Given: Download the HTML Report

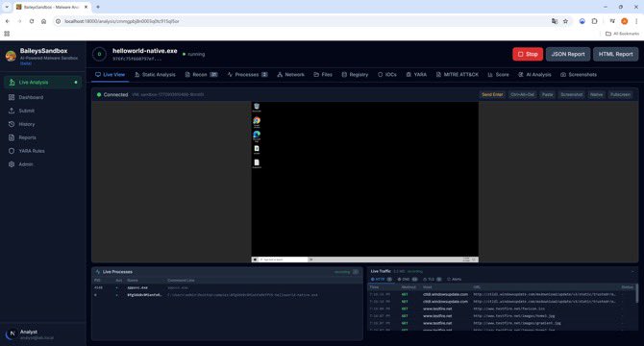Looking at the screenshot, I should [x=616, y=54].
